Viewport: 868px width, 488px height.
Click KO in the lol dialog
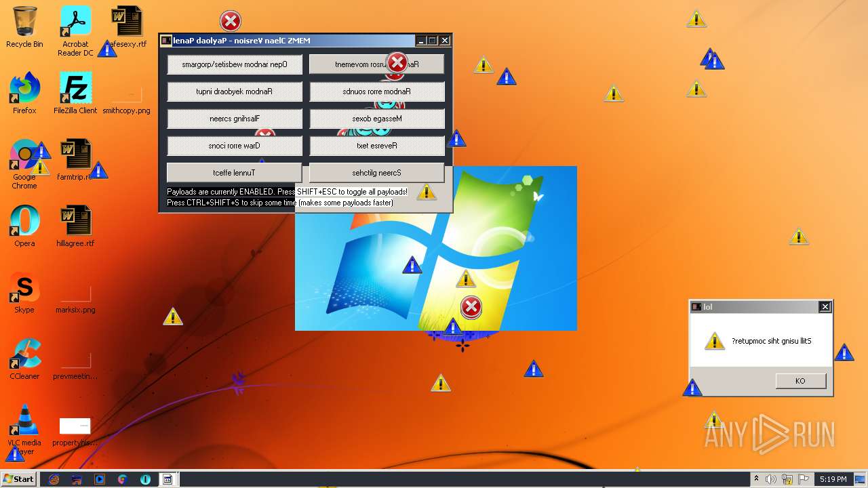pyautogui.click(x=801, y=381)
